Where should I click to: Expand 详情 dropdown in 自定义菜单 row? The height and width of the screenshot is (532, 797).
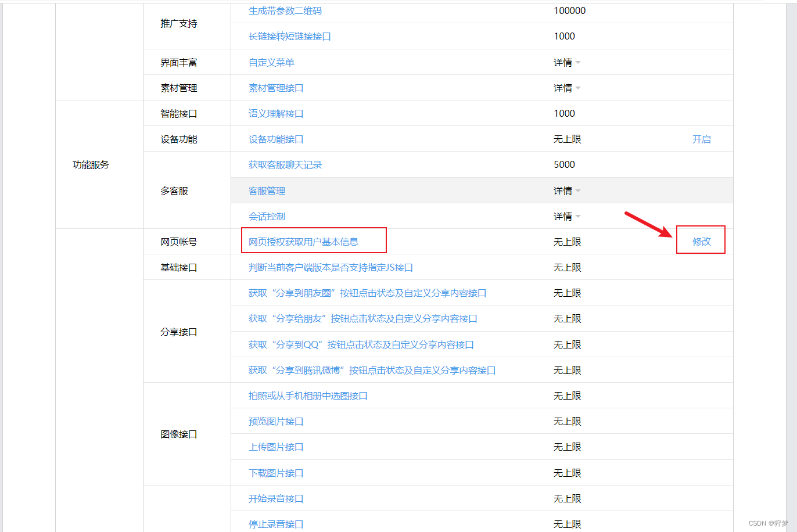click(x=567, y=63)
